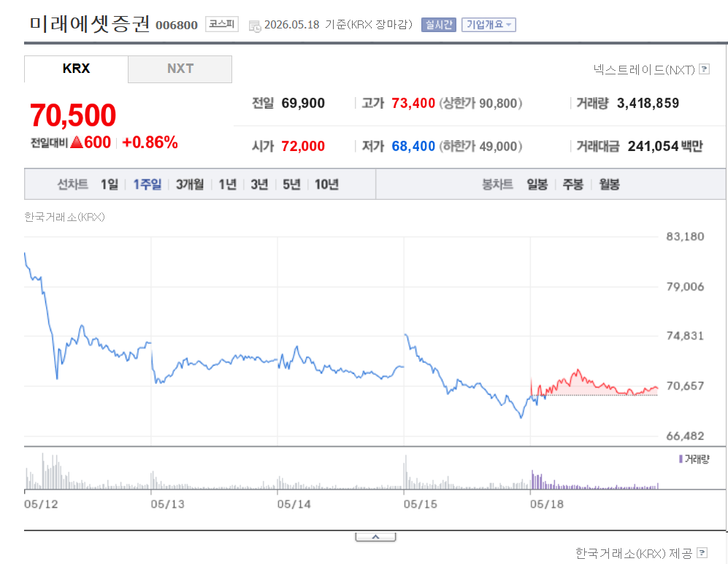This screenshot has width=728, height=564.
Task: Click the stock name 미래에셋증권
Action: click(x=90, y=23)
